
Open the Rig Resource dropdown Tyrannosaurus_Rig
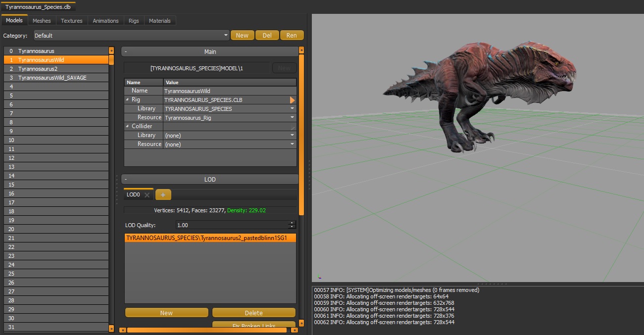[x=292, y=118]
